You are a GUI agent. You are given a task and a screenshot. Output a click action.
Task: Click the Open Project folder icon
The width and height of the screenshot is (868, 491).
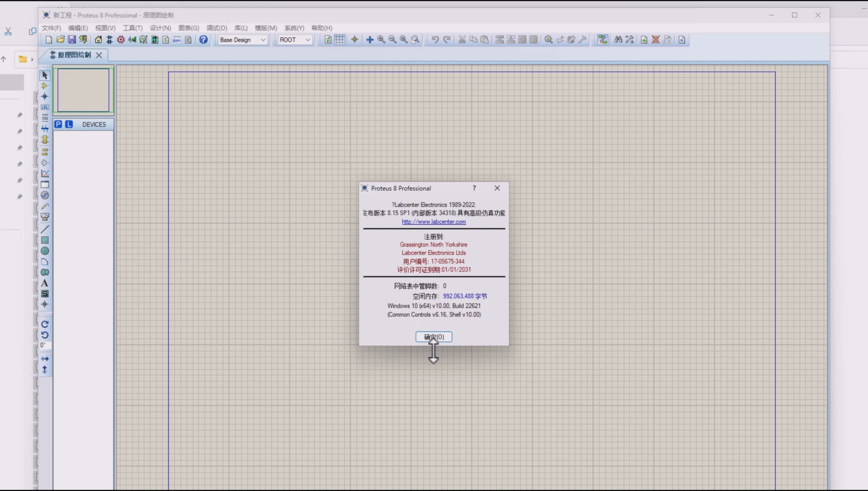point(60,39)
